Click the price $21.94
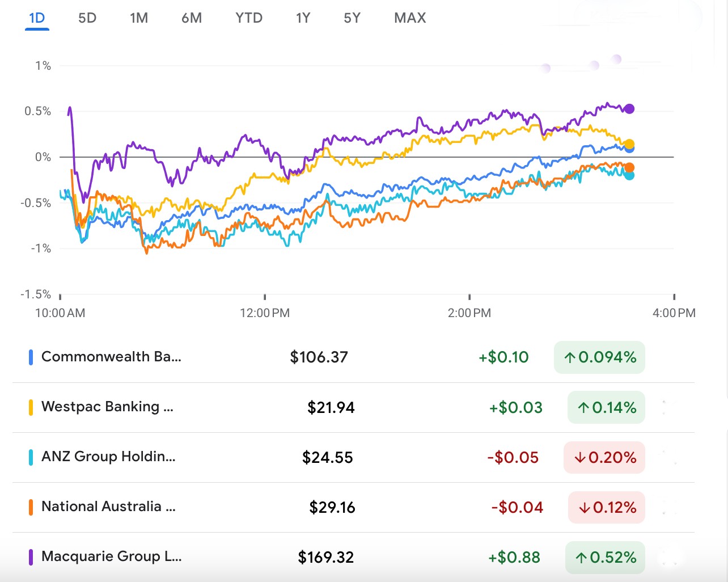 coord(331,407)
